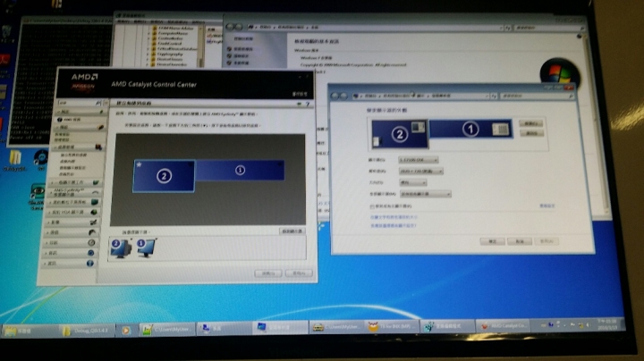Viewport: 644px width, 361px height.
Task: Open the Resolution dropdown
Action: [421, 171]
